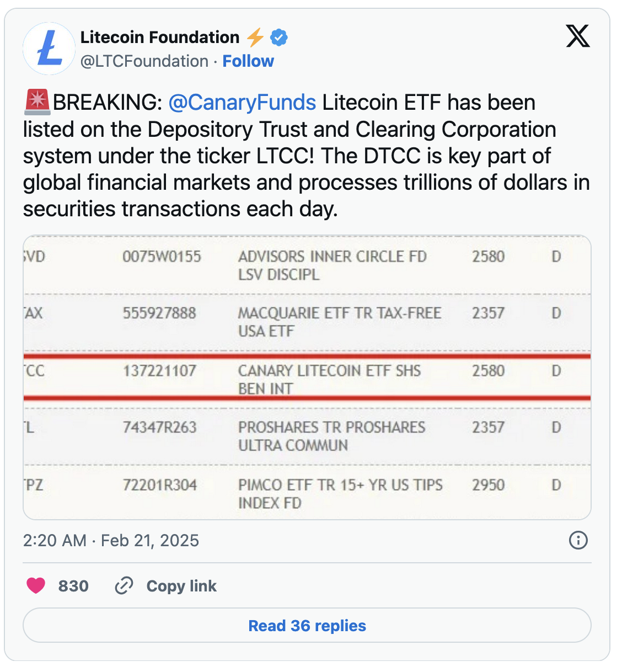Select the Copy link label text
622x672 pixels.
181,585
